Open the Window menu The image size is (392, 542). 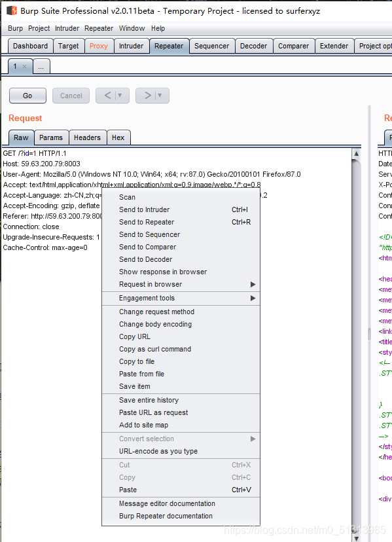132,28
